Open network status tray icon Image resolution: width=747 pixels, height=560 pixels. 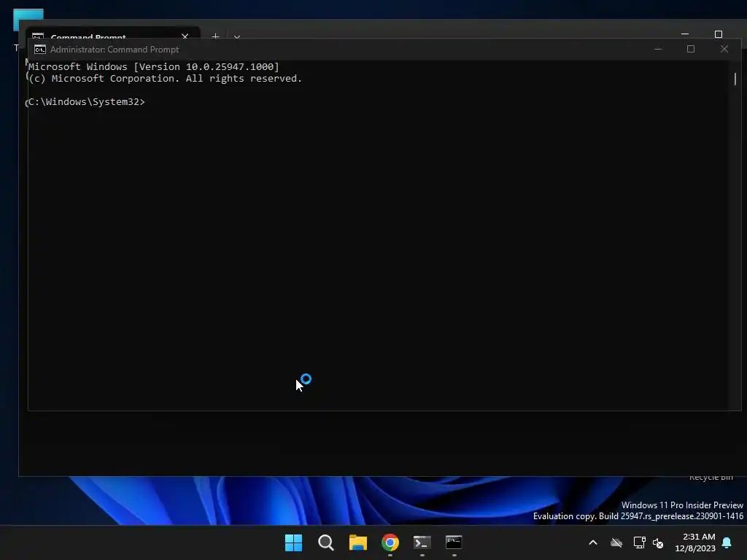coord(639,542)
